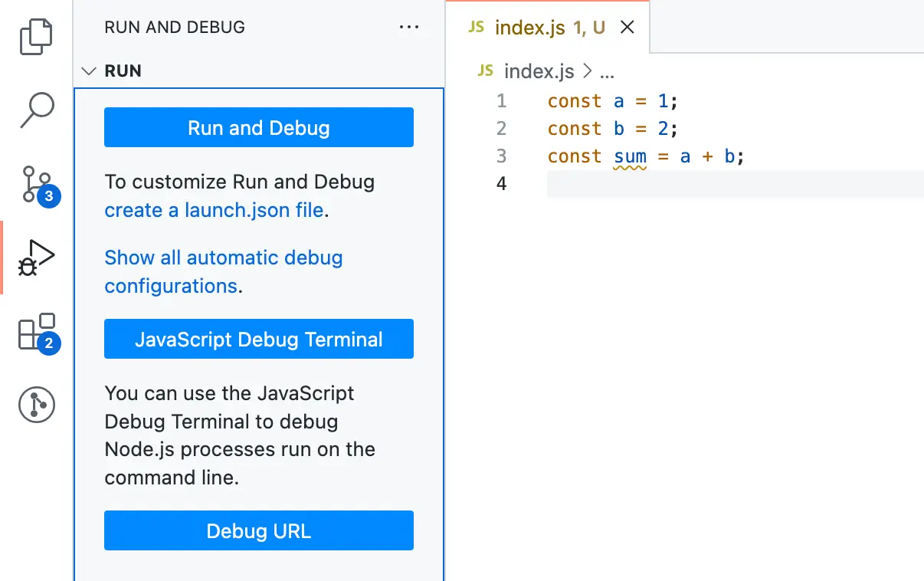This screenshot has width=924, height=581.
Task: Click the JS icon in the breadcrumb bar
Action: coord(485,71)
